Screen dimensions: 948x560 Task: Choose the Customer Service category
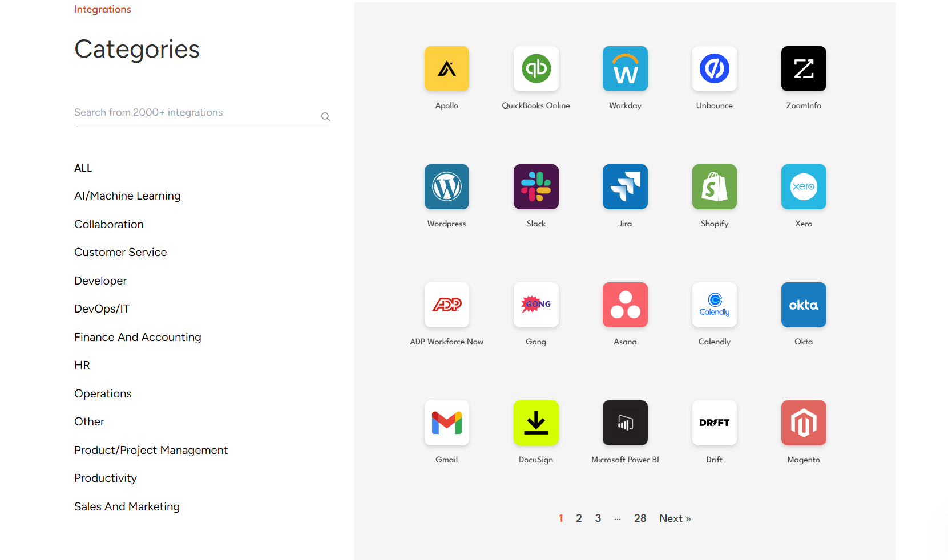120,252
